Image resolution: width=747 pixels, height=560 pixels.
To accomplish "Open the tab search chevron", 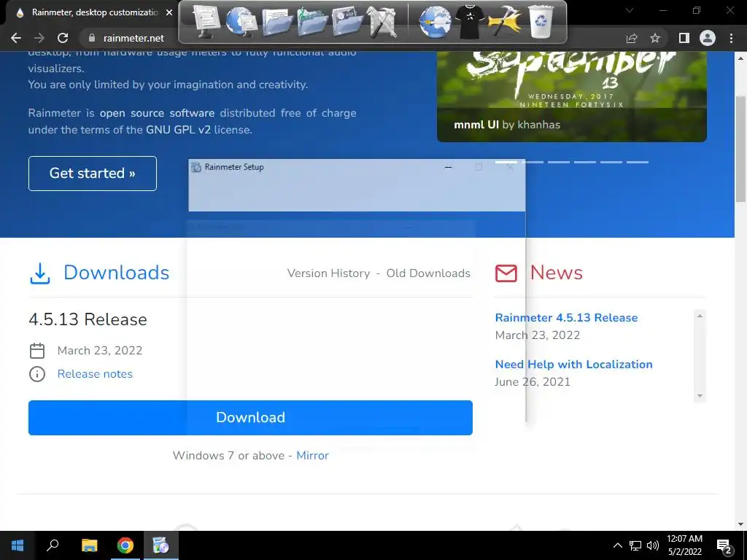I will [x=630, y=10].
